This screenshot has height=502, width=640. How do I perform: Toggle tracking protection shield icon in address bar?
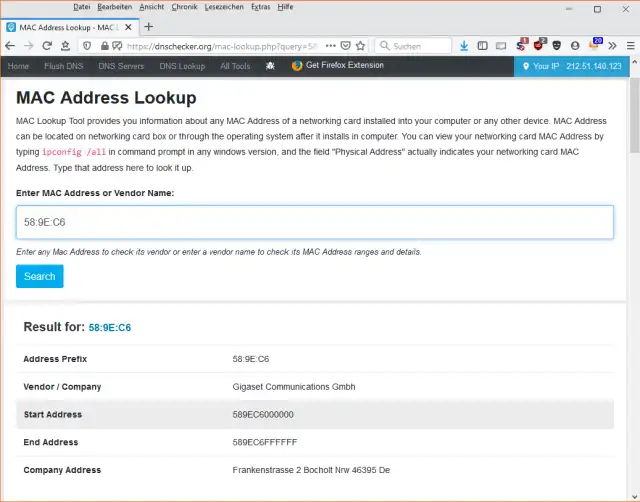point(87,46)
